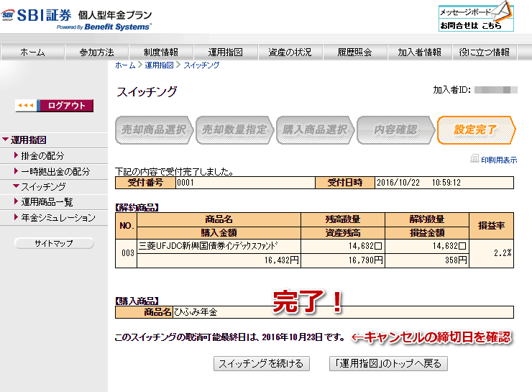Viewport: 532px width, 392px height.
Task: Click 「運用指図」のトップへ戻る button
Action: click(388, 363)
